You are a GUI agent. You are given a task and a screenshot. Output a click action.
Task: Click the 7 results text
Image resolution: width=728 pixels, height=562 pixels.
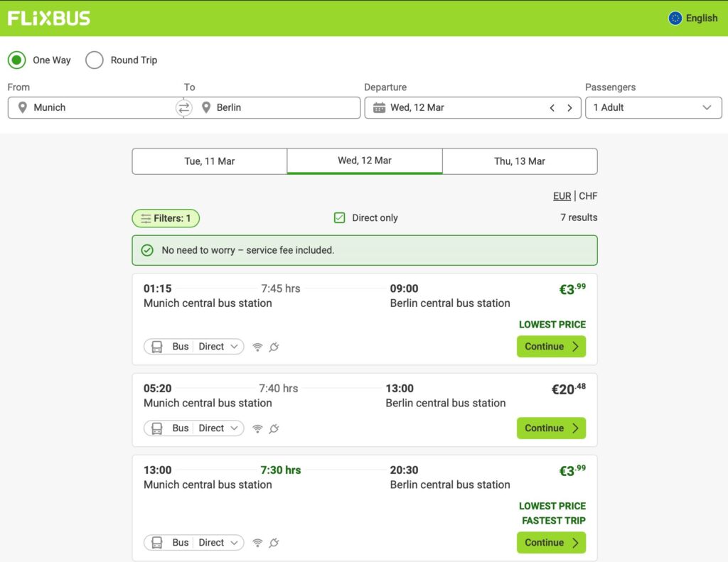click(579, 217)
